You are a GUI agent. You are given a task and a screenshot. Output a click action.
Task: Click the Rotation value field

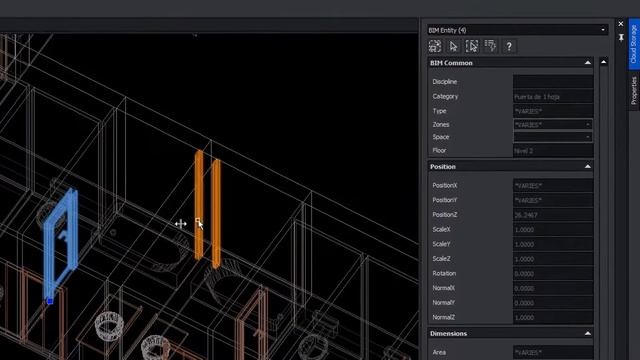553,273
